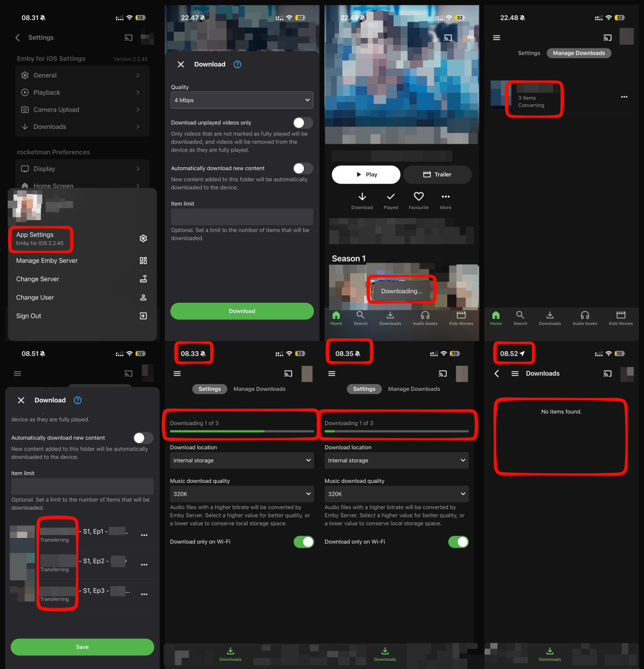
Task: Open the three-dot menu for S1, Ep3
Action: click(x=144, y=594)
